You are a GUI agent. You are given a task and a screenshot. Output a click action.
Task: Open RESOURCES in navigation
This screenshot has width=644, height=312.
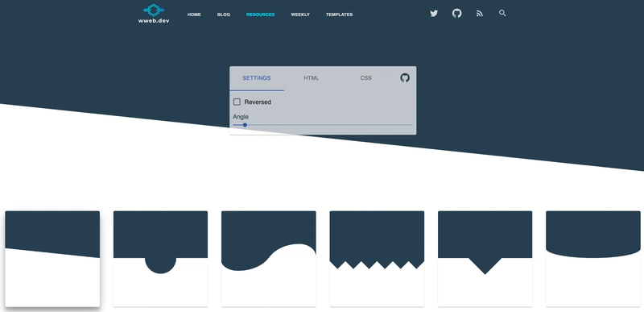coord(260,15)
